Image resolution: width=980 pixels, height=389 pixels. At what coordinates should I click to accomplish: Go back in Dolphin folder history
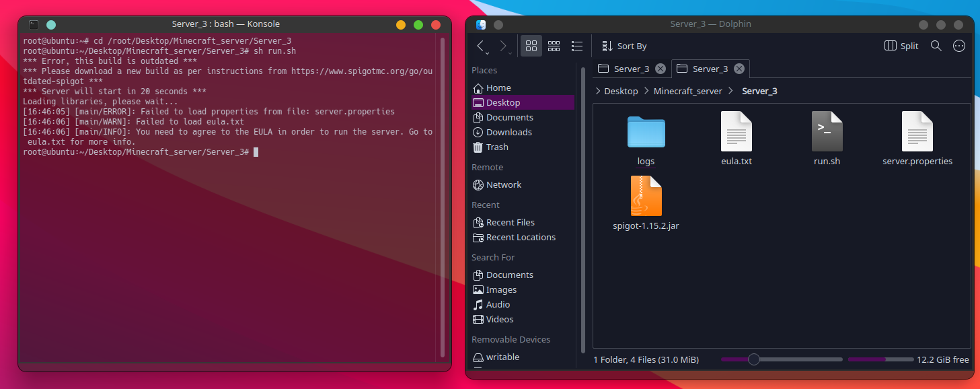click(480, 46)
